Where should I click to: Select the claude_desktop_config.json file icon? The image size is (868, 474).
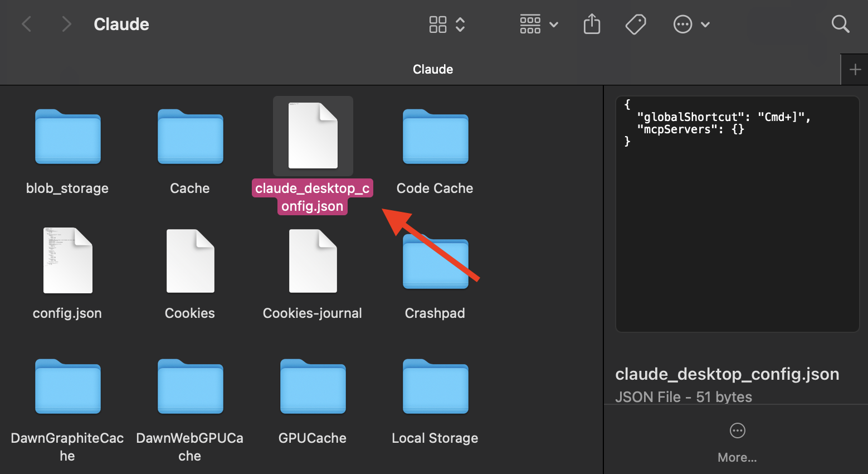(313, 136)
